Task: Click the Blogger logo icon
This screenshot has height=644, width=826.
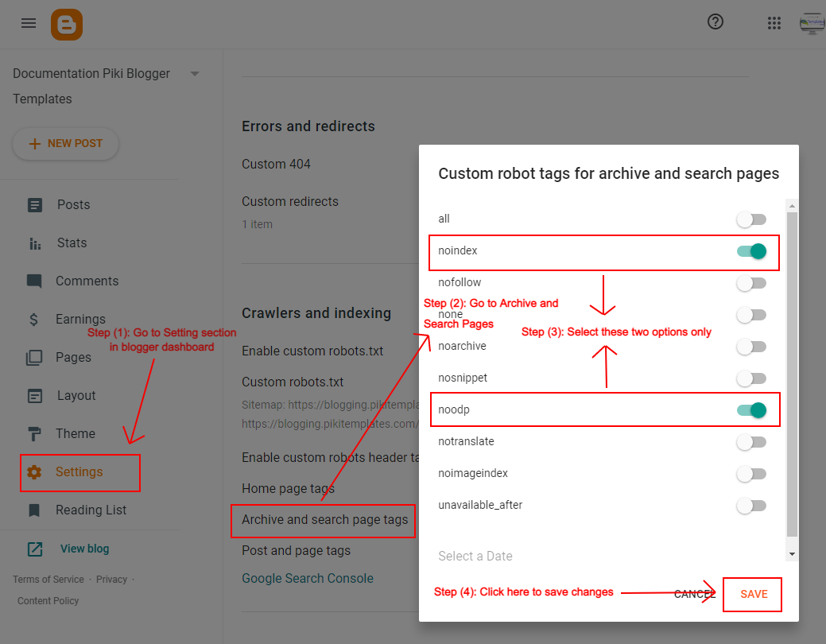Action: [x=67, y=24]
